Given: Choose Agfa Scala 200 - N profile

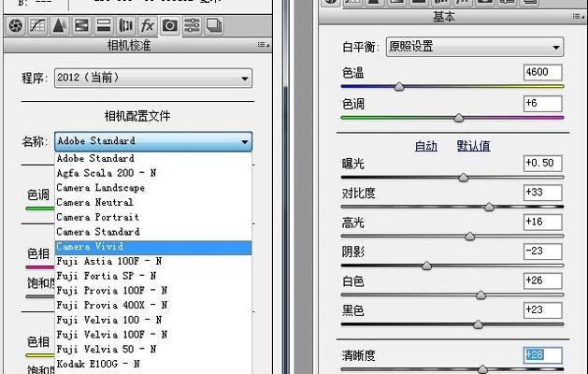Looking at the screenshot, I should point(153,173).
